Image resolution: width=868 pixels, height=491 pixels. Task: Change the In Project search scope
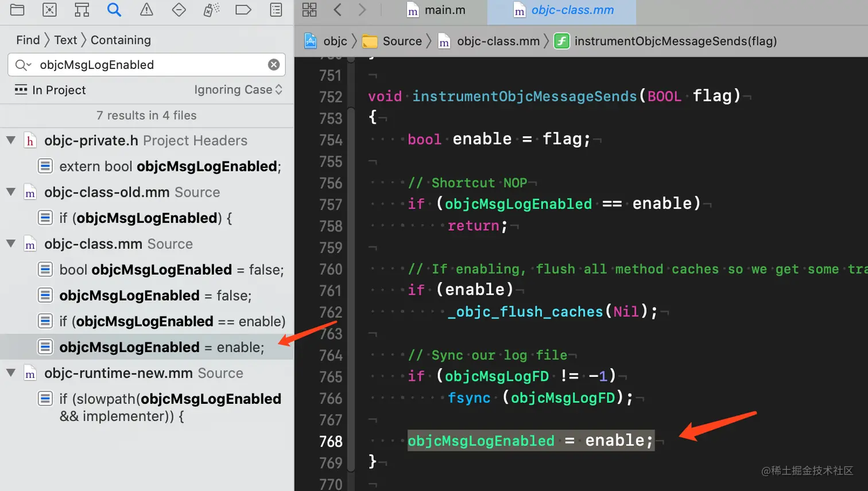(x=51, y=90)
